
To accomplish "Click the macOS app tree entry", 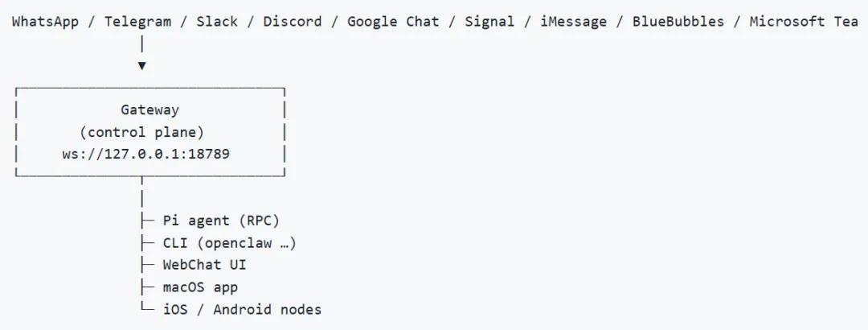I will coord(200,287).
